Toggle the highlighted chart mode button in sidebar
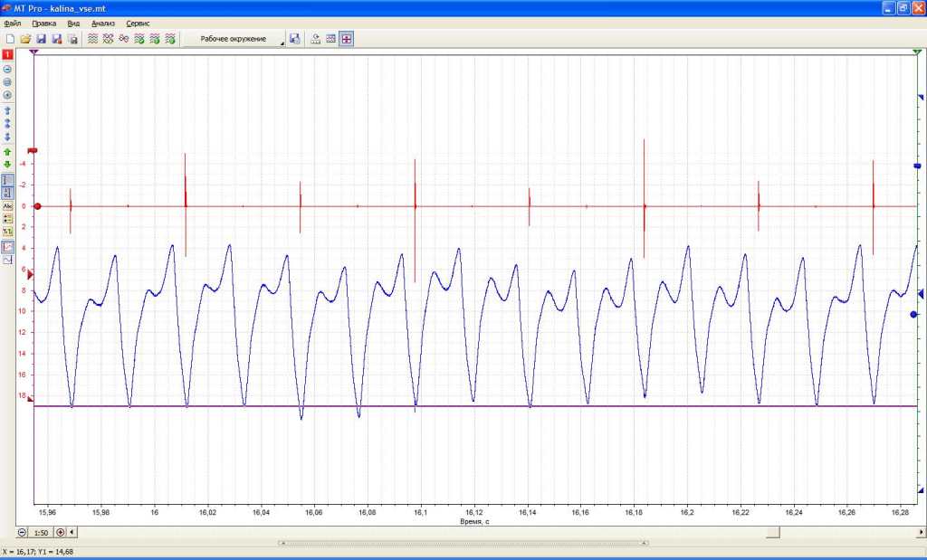The image size is (927, 560). (x=7, y=247)
